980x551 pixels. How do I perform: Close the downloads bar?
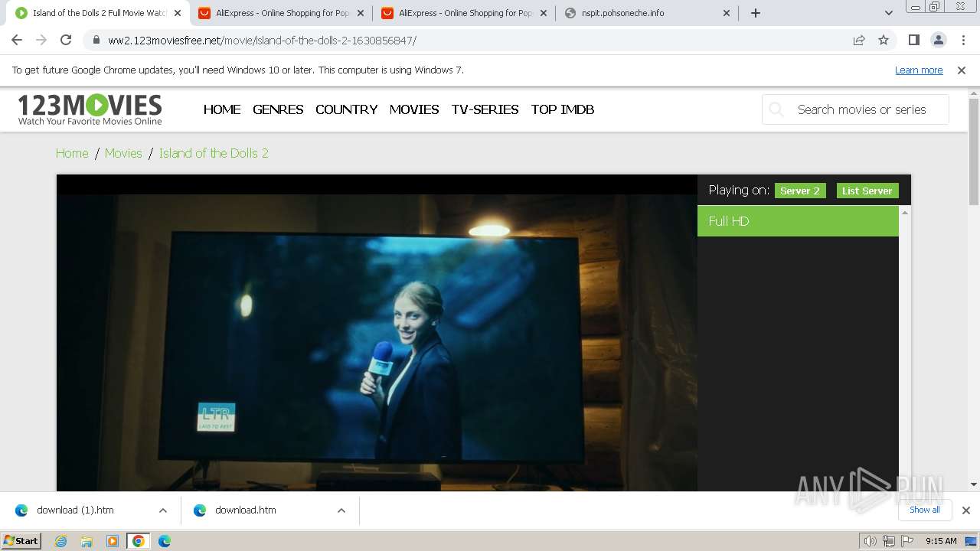click(x=965, y=510)
